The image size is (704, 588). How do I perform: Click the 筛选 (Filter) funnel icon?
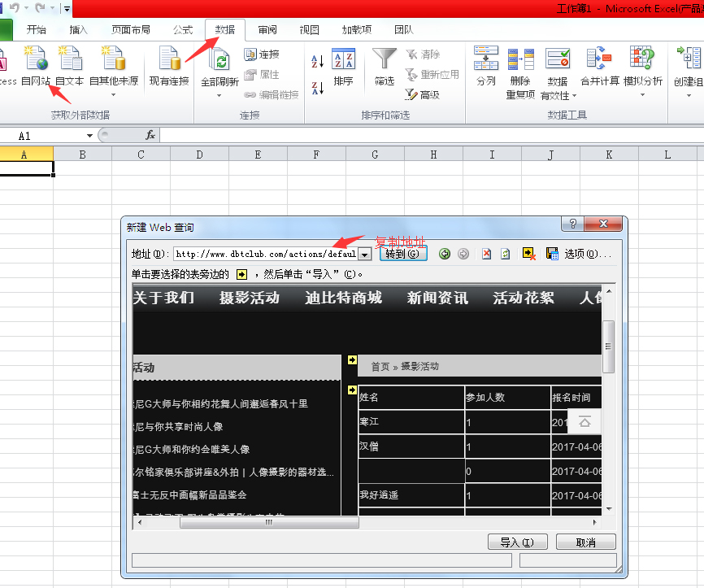tap(385, 61)
